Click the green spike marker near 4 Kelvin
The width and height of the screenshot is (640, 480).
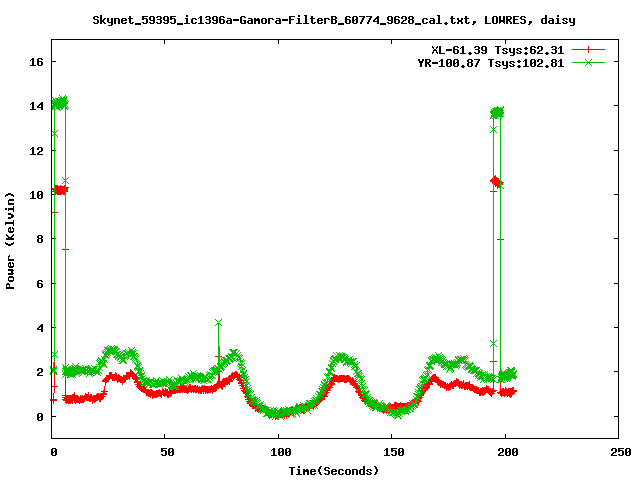pyautogui.click(x=218, y=323)
